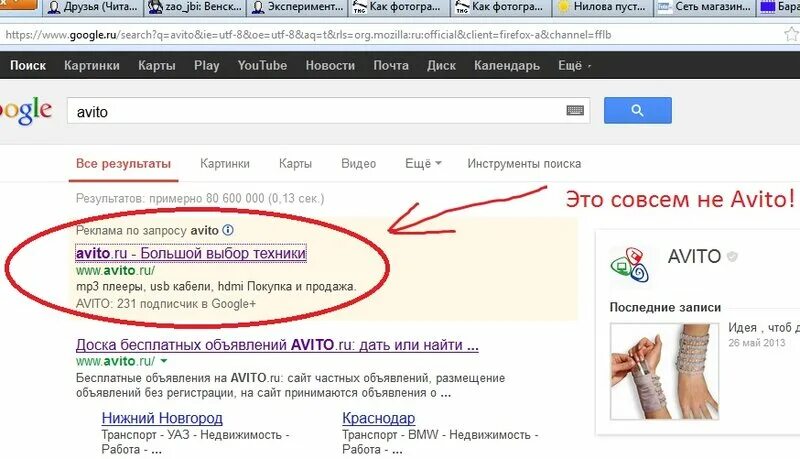Image resolution: width=800 pixels, height=459 pixels.
Task: Open ad link avito.ru - Большой выбор техники
Action: [191, 253]
